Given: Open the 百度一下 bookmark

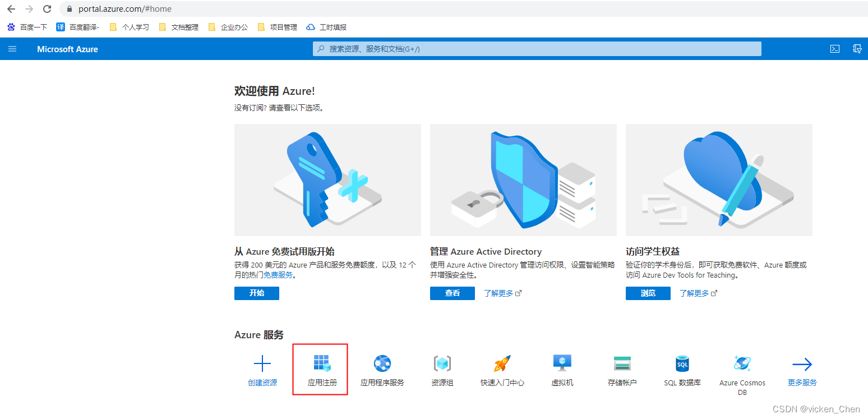Looking at the screenshot, I should [27, 27].
